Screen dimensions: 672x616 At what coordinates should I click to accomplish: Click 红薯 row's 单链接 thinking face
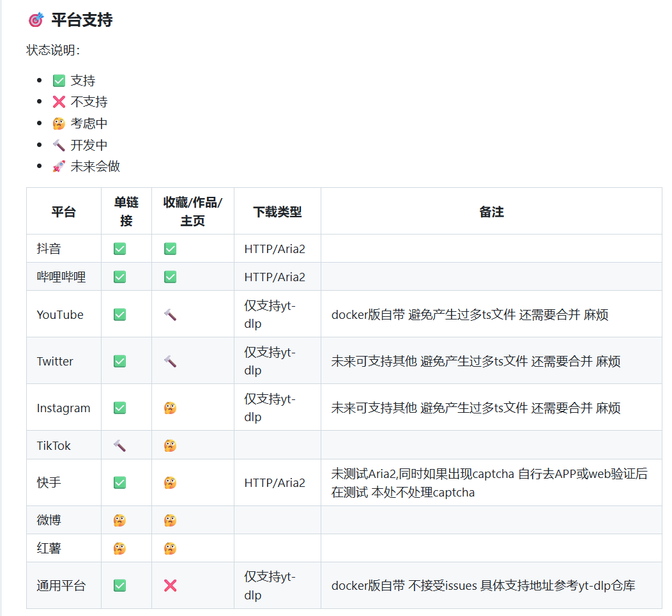click(x=119, y=548)
